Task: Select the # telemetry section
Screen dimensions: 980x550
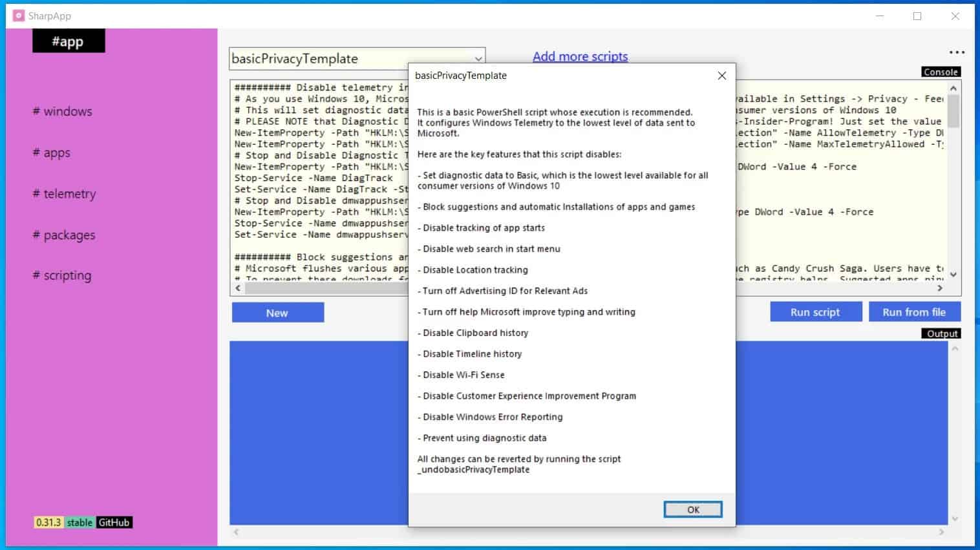Action: point(64,194)
